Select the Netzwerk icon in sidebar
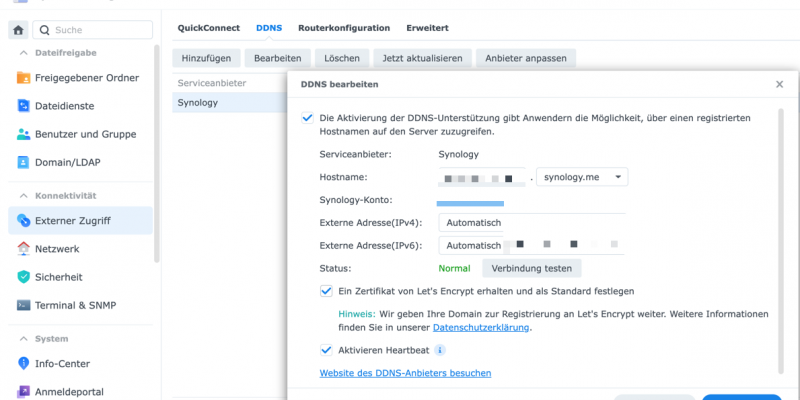The width and height of the screenshot is (800, 400). (24, 249)
